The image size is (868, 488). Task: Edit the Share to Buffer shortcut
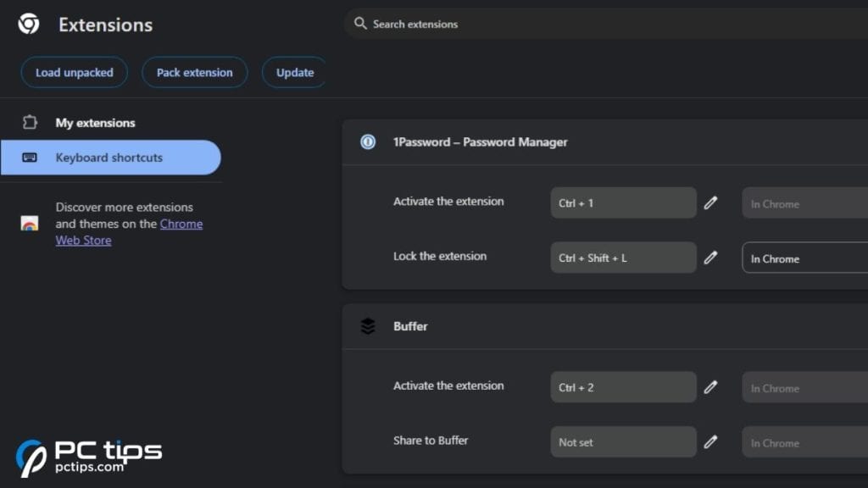[710, 441]
